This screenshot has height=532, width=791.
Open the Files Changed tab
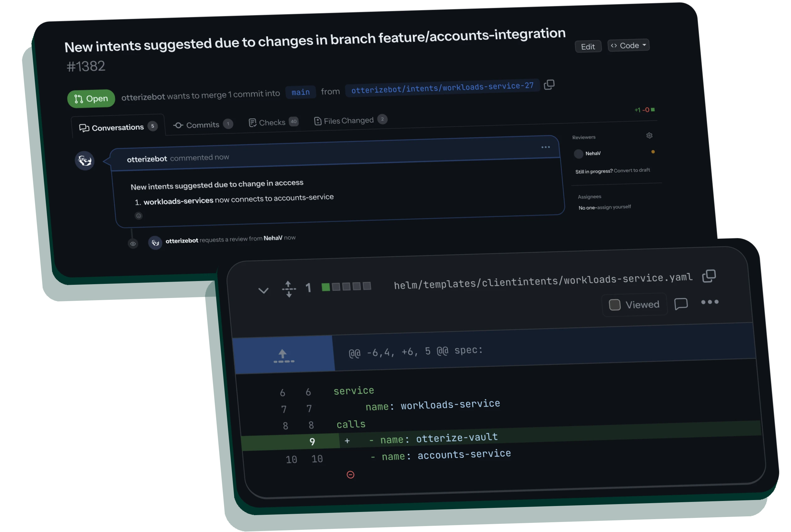click(351, 120)
